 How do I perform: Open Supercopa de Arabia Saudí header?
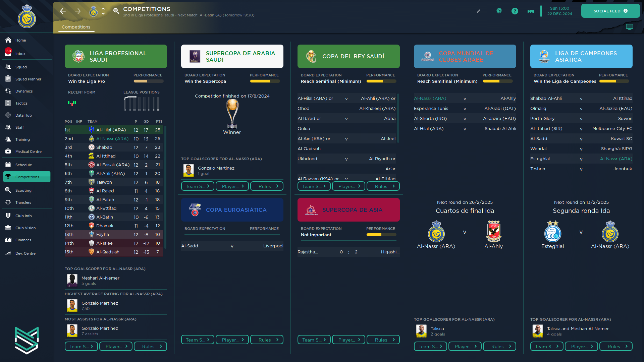tap(232, 56)
